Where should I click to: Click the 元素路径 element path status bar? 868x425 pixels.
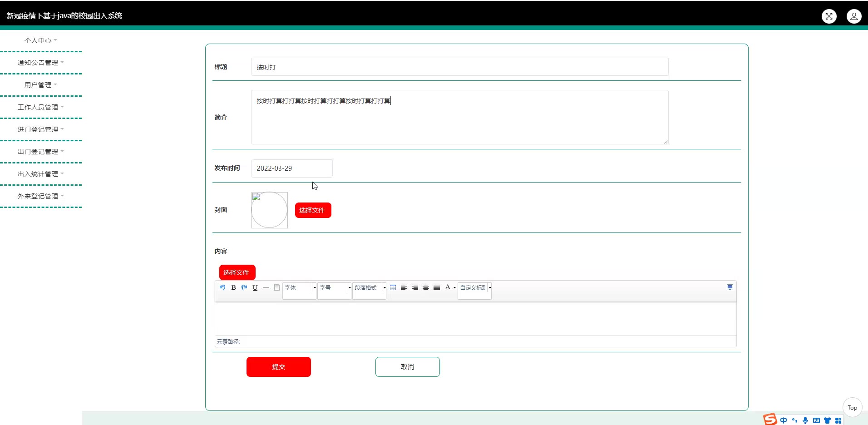[x=475, y=341]
